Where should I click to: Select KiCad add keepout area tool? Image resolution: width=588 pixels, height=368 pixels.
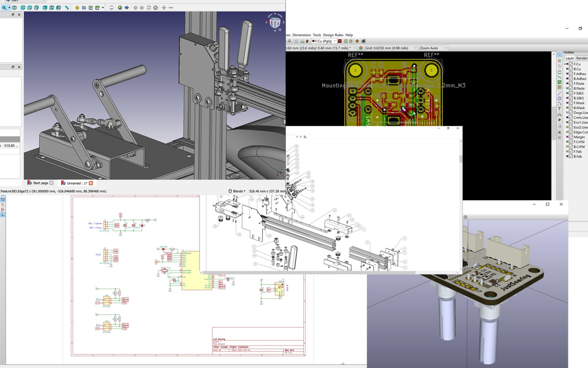[559, 87]
